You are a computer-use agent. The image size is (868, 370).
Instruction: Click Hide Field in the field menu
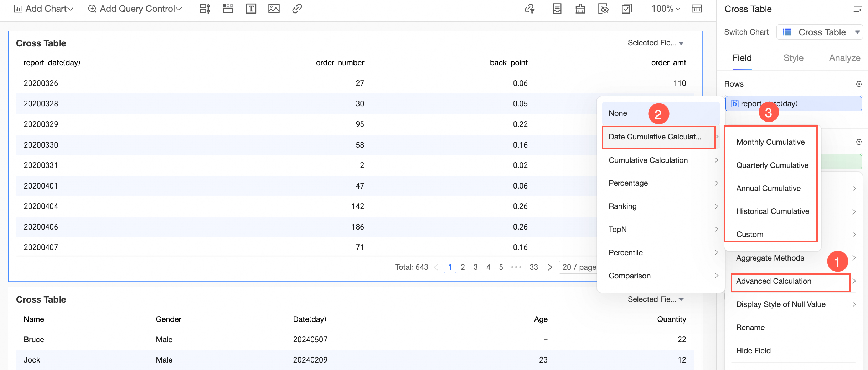[753, 351]
